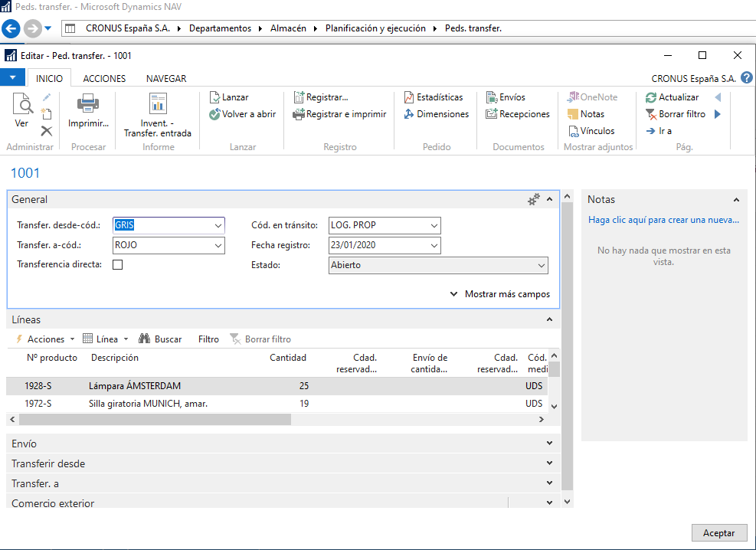Click Ir a in the ribbon

coord(659,131)
